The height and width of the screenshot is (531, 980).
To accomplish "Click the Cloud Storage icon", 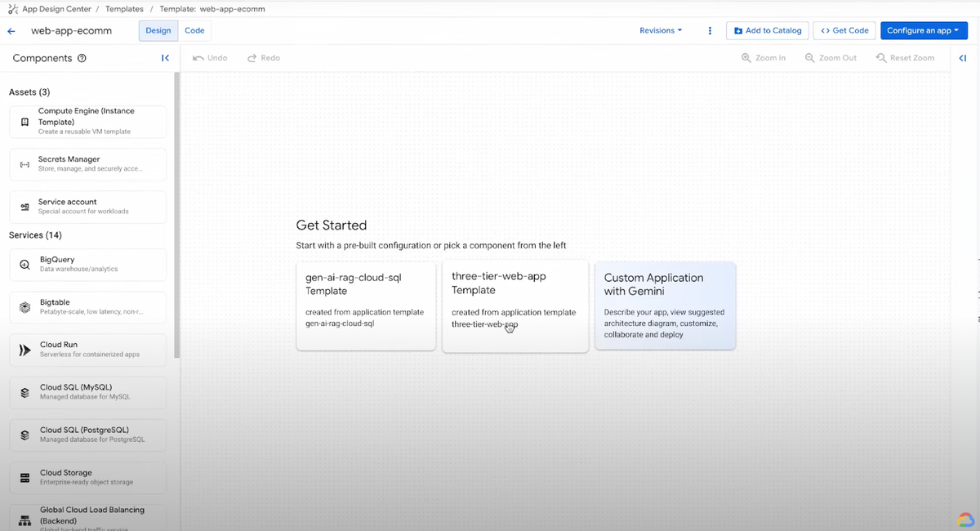I will [x=24, y=477].
